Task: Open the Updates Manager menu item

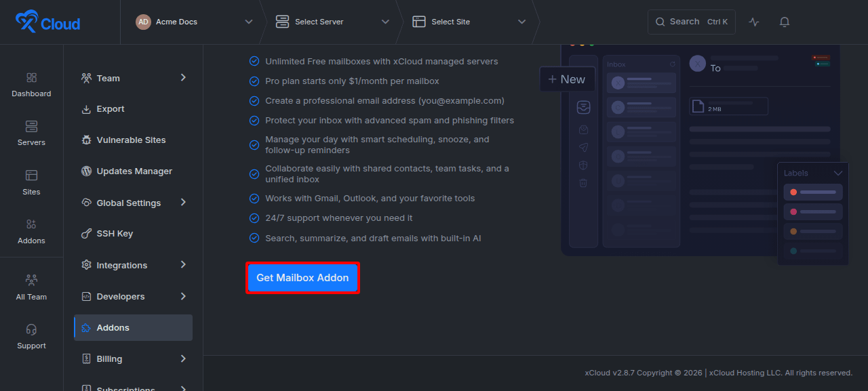Action: pyautogui.click(x=133, y=171)
